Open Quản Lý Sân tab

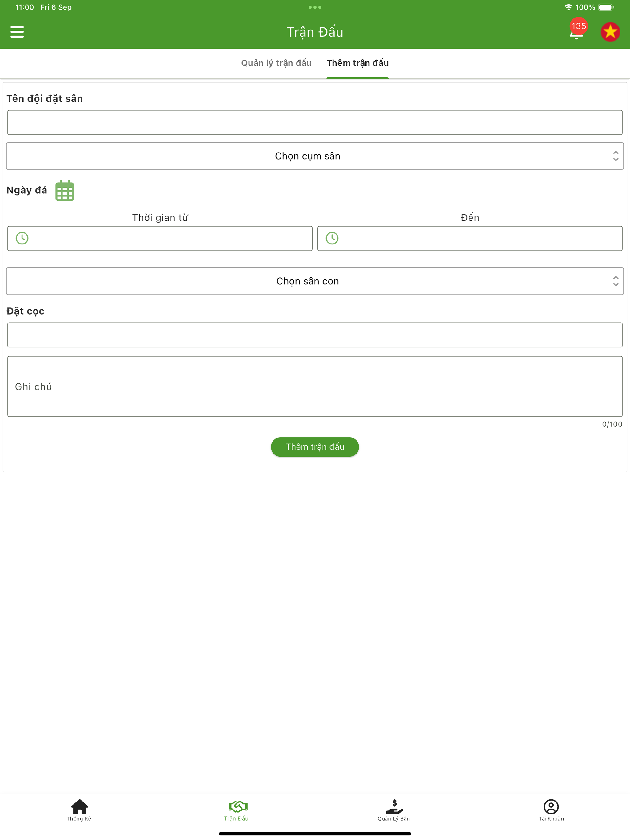tap(394, 810)
